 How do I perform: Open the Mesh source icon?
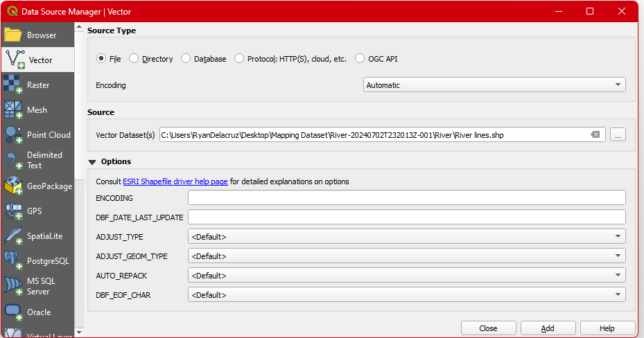[x=13, y=110]
